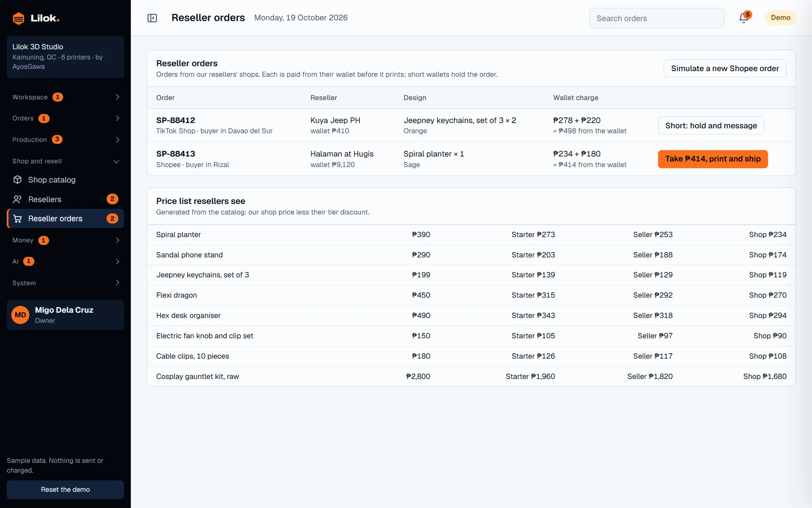Collapse the Shop and resell section
812x508 pixels.
pyautogui.click(x=65, y=161)
